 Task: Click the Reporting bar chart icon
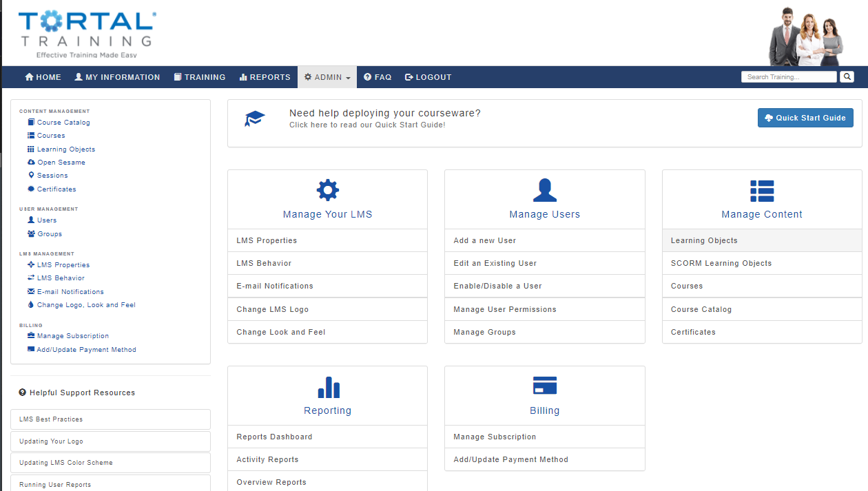328,387
